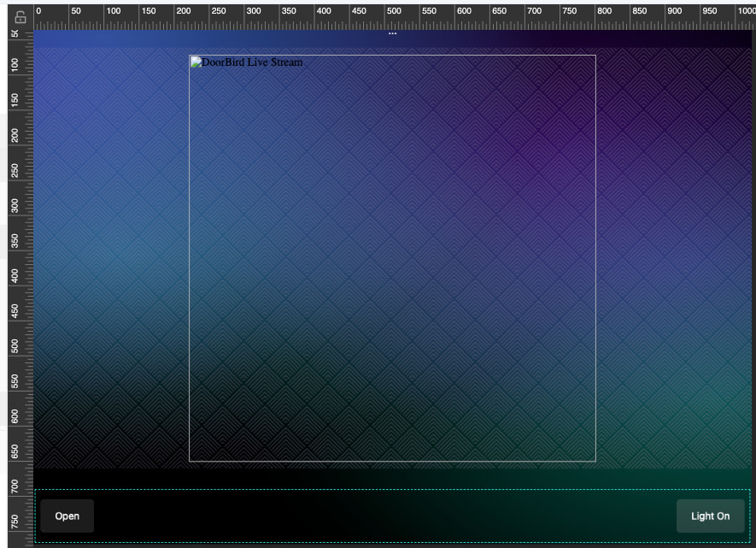Select the dashed container between the two buttons
Viewport: 756px width, 548px height.
384,516
